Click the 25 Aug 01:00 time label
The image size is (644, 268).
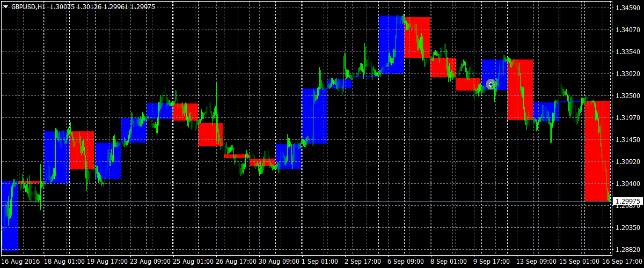[193, 262]
